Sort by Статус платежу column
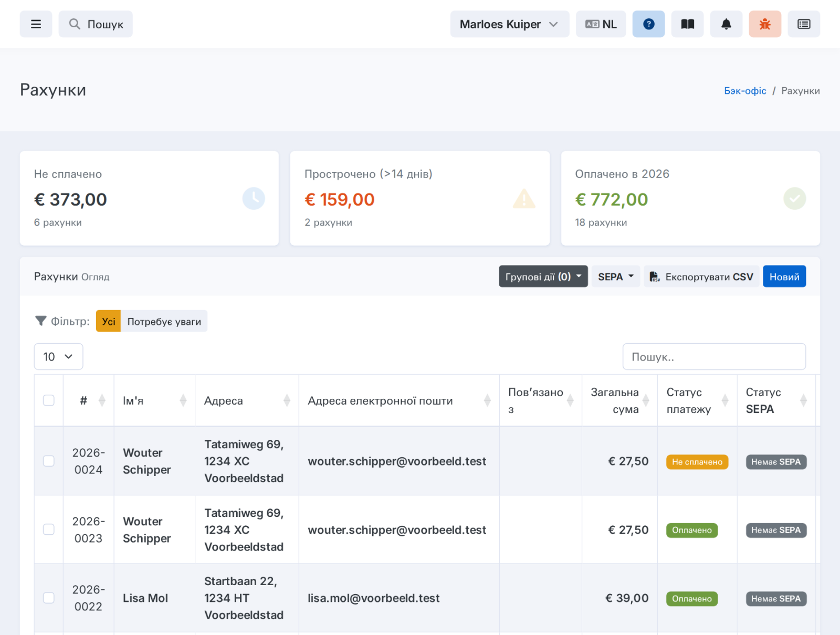Image resolution: width=840 pixels, height=635 pixels. 697,400
